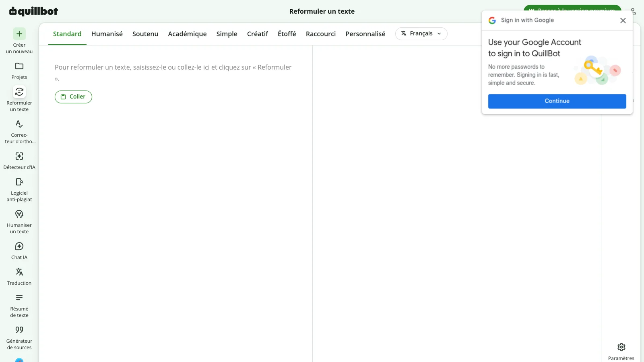644x362 pixels.
Task: Open the user account icon
Action: pos(633,11)
